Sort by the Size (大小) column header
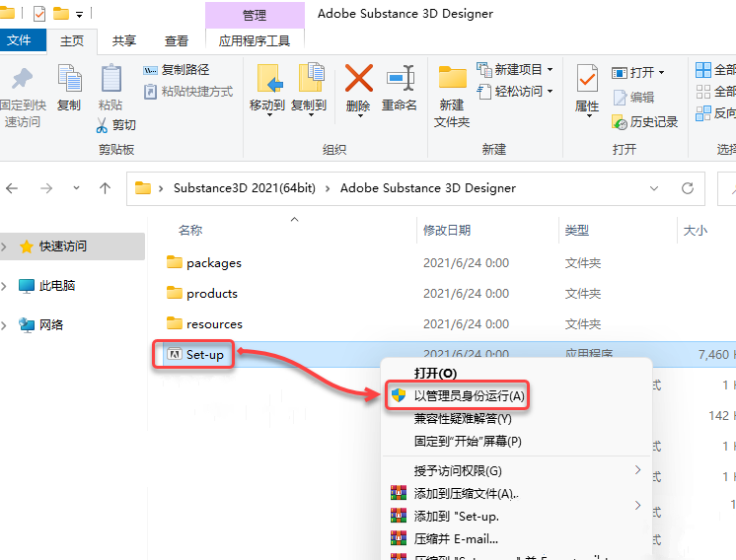This screenshot has width=736, height=560. [696, 231]
